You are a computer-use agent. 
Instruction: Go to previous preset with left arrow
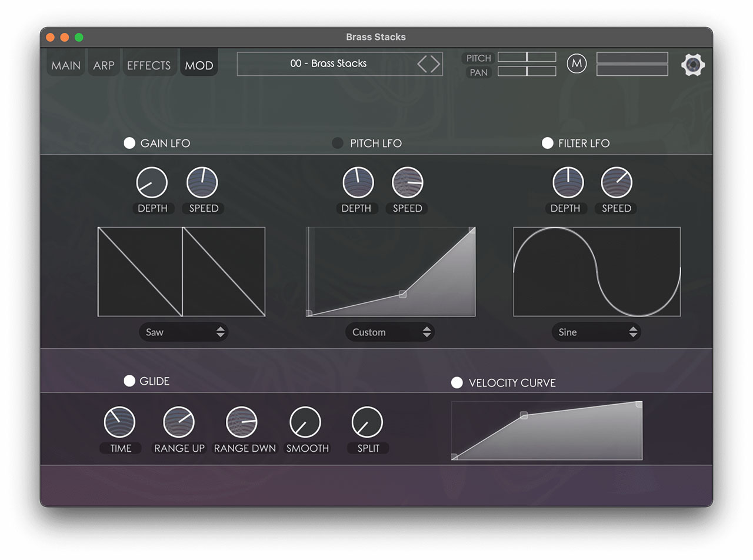422,64
